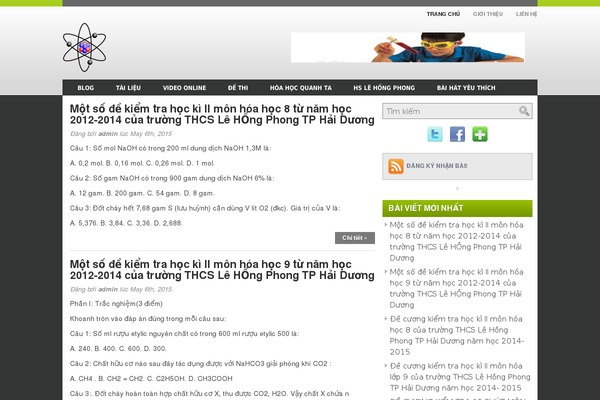Go to TRANG CHỦ top link

[443, 14]
